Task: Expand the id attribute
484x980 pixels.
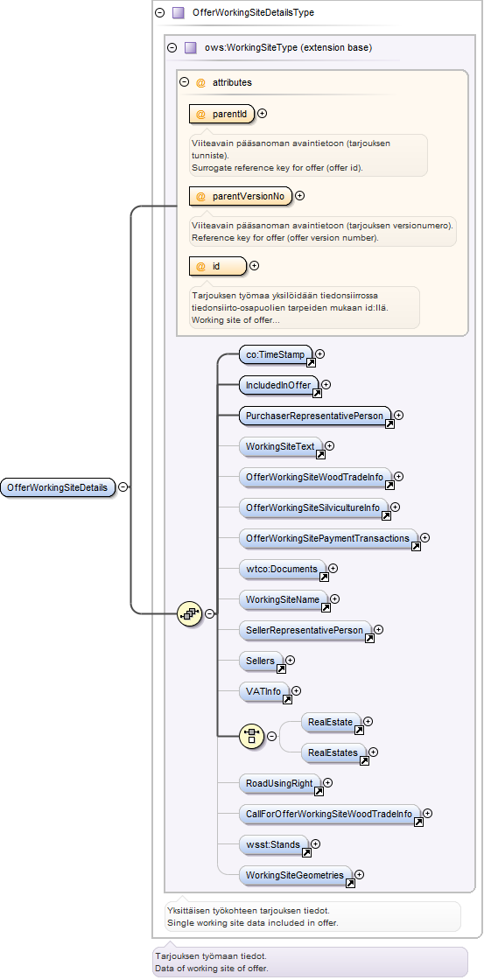Action: coord(254,266)
